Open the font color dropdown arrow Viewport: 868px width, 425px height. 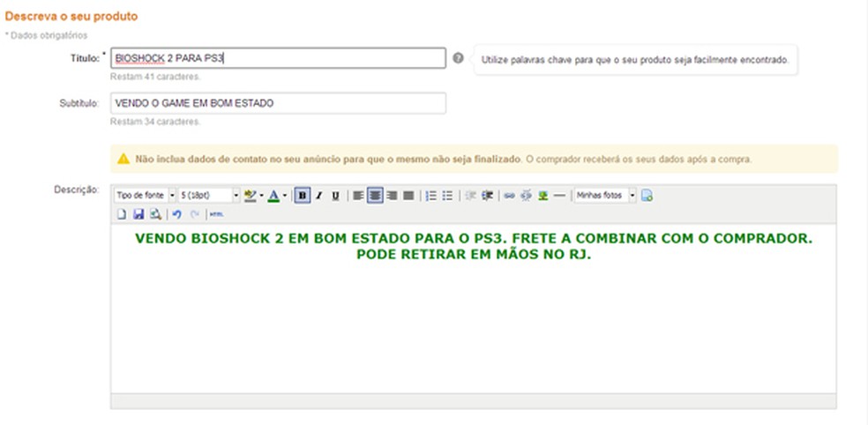coord(285,196)
